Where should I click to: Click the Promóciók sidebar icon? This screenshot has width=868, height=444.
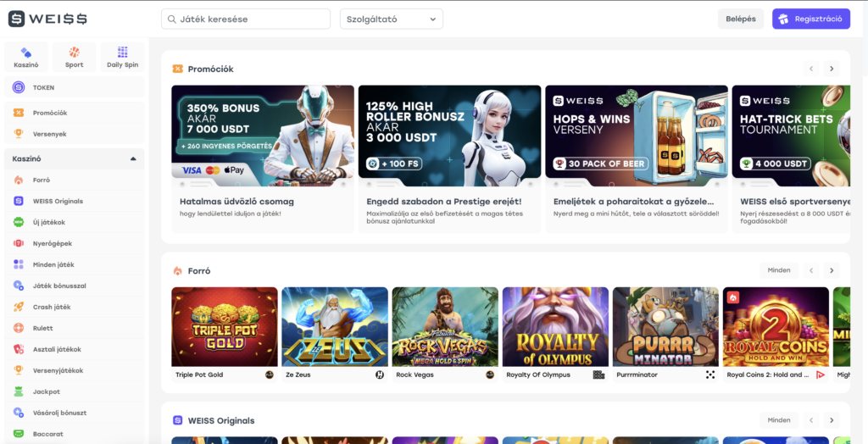(19, 113)
